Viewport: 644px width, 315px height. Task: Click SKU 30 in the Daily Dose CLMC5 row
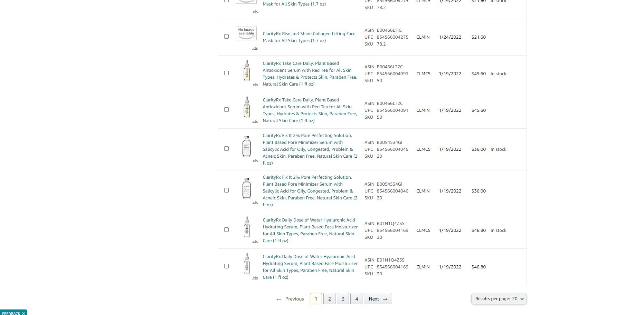[379, 237]
